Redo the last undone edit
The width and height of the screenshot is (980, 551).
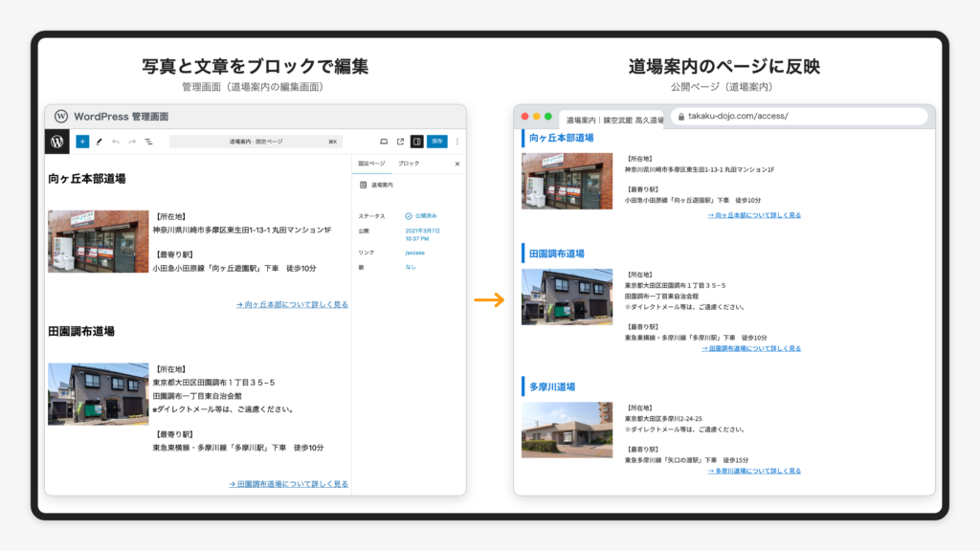(x=132, y=142)
